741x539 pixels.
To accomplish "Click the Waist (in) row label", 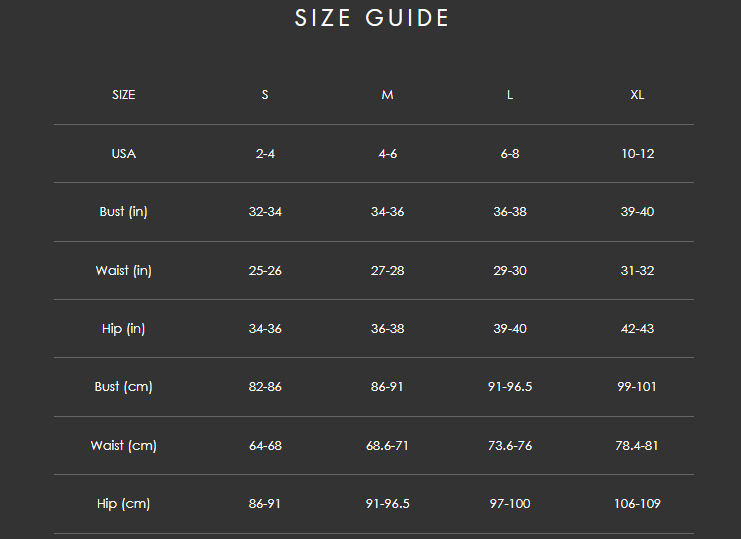I will (x=124, y=271).
